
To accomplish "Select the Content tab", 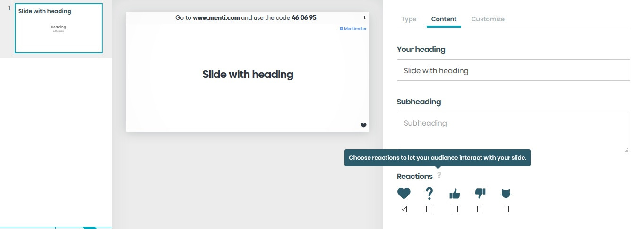I will click(444, 19).
